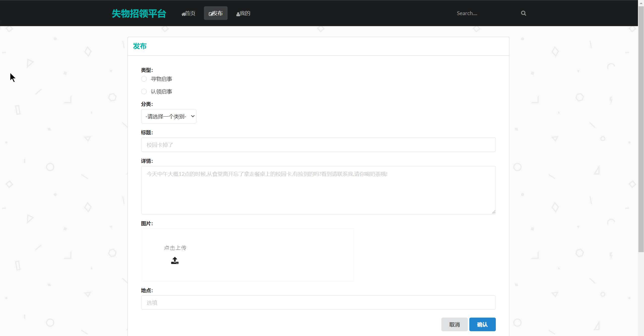Click the search magnifier icon
The image size is (644, 336).
[523, 13]
